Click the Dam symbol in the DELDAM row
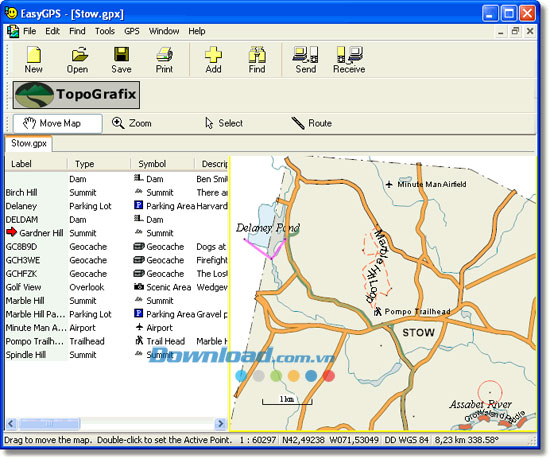Image resolution: width=550 pixels, height=459 pixels. coord(139,219)
